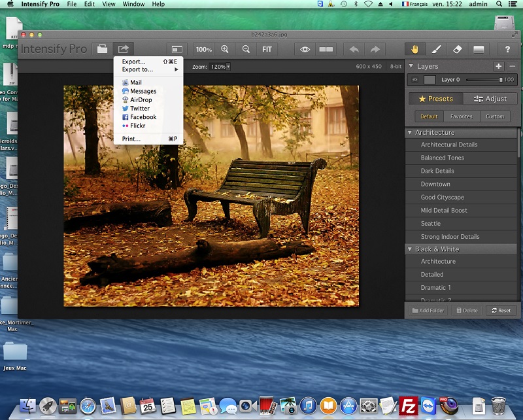This screenshot has width=523, height=420.
Task: Select the Default presets filter
Action: tap(429, 116)
